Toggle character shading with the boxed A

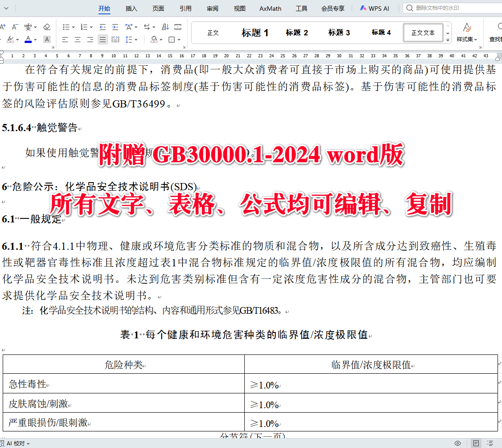tap(47, 39)
